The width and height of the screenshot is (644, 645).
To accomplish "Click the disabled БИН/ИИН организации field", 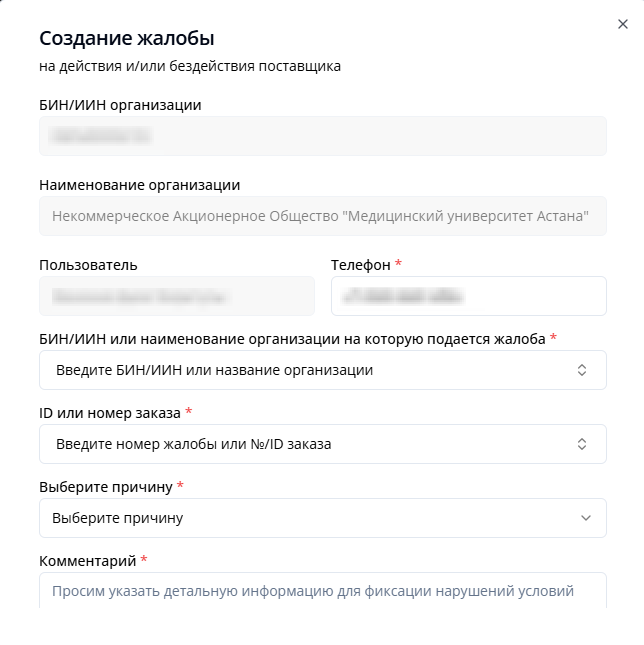I will [322, 136].
